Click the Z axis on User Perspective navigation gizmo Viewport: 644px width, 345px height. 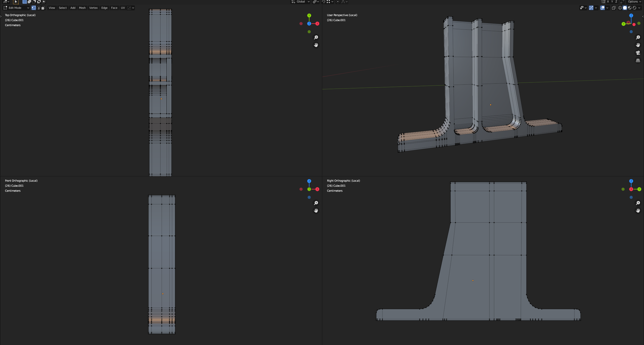click(x=631, y=16)
